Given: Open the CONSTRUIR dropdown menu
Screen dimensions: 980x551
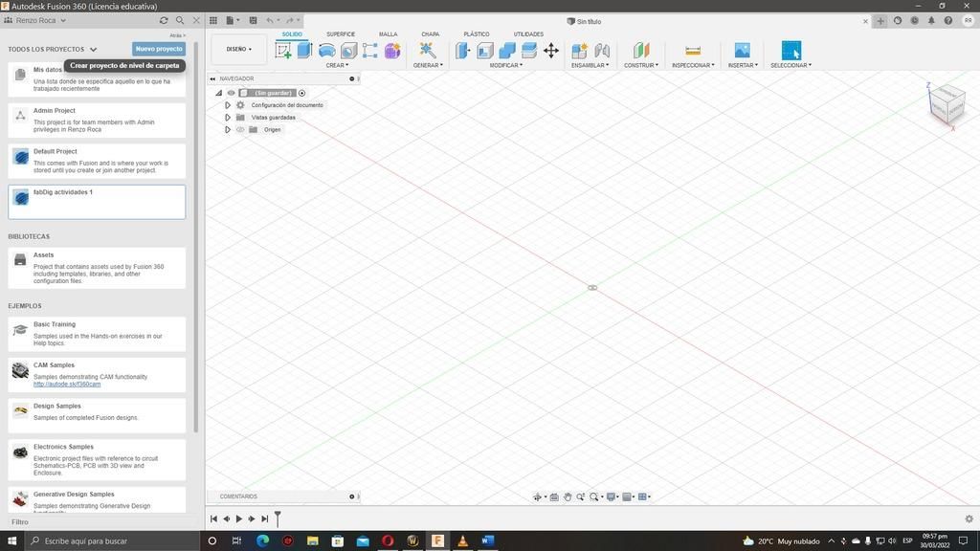Looking at the screenshot, I should (x=641, y=65).
